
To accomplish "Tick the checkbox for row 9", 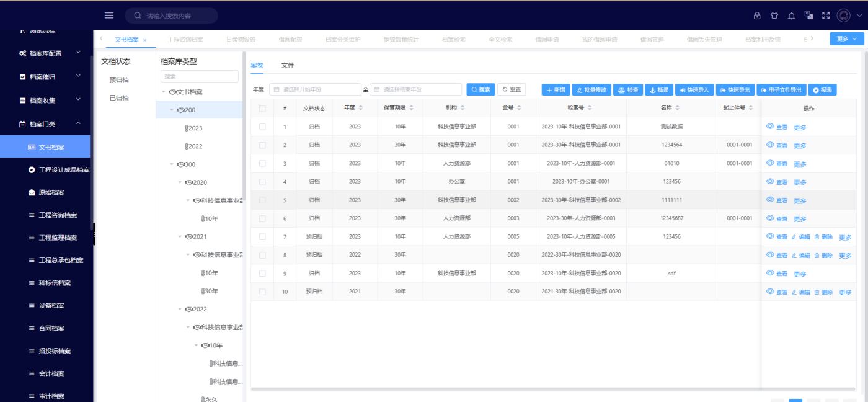I will tap(262, 273).
